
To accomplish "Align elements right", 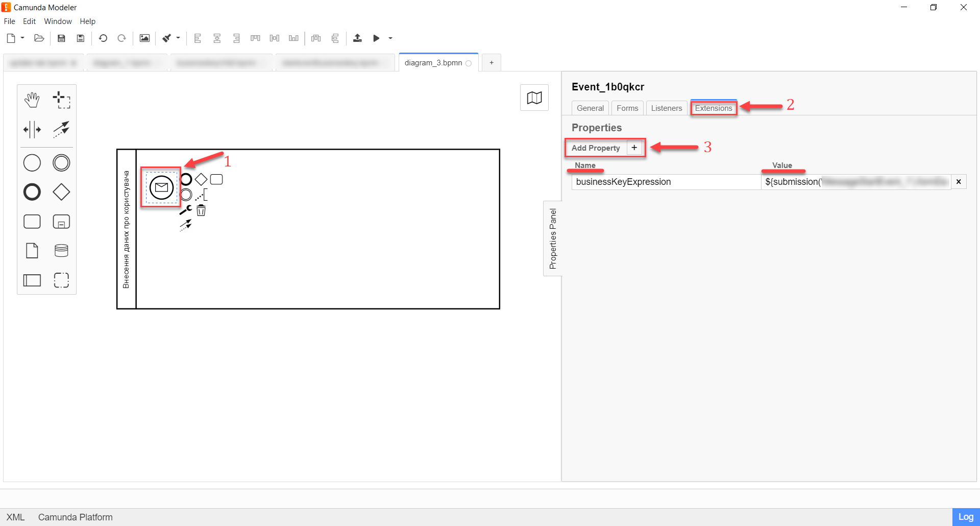I will point(236,38).
